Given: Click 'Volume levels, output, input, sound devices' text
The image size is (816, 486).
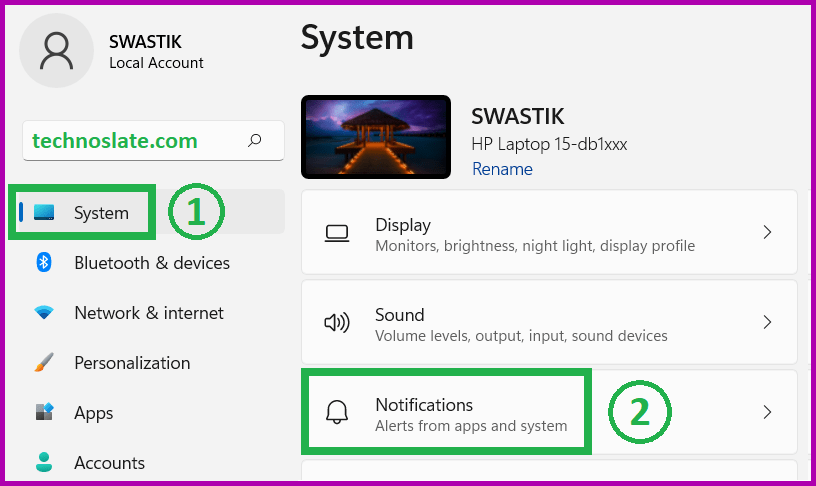Looking at the screenshot, I should [x=521, y=336].
